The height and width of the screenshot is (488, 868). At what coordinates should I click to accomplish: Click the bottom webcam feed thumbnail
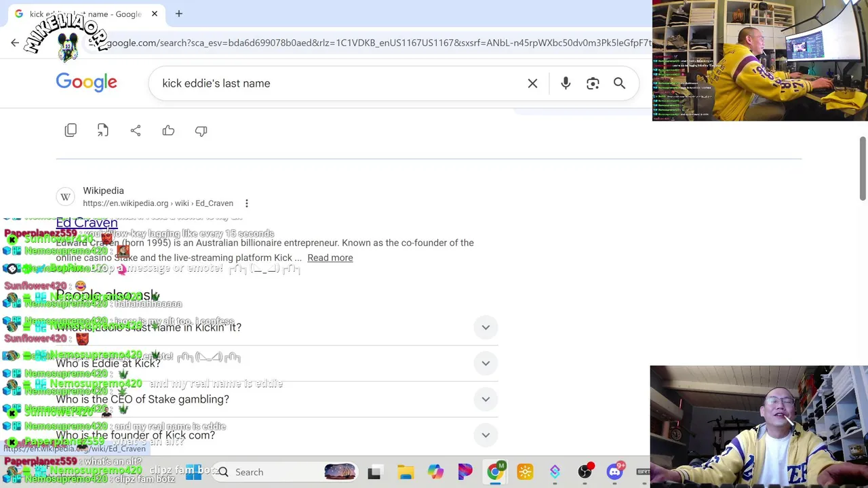click(x=759, y=426)
